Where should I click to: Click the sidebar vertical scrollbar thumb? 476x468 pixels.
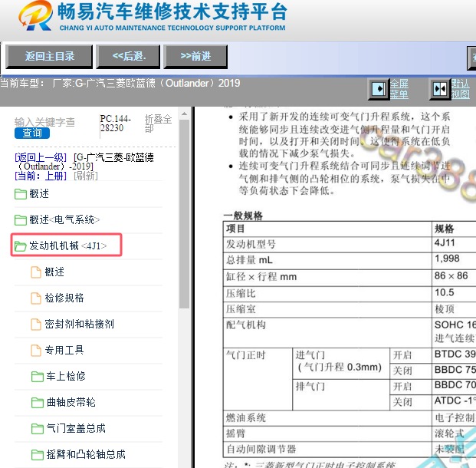pyautogui.click(x=184, y=214)
